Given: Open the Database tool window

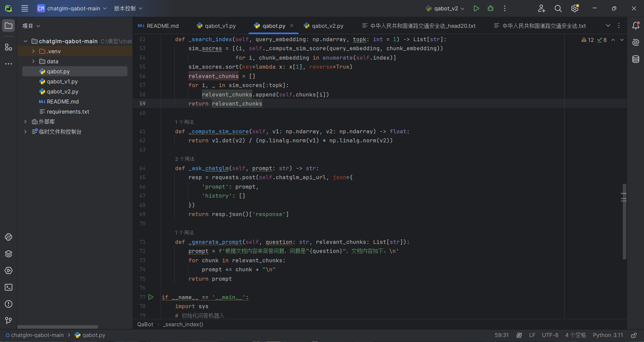Looking at the screenshot, I should [636, 59].
